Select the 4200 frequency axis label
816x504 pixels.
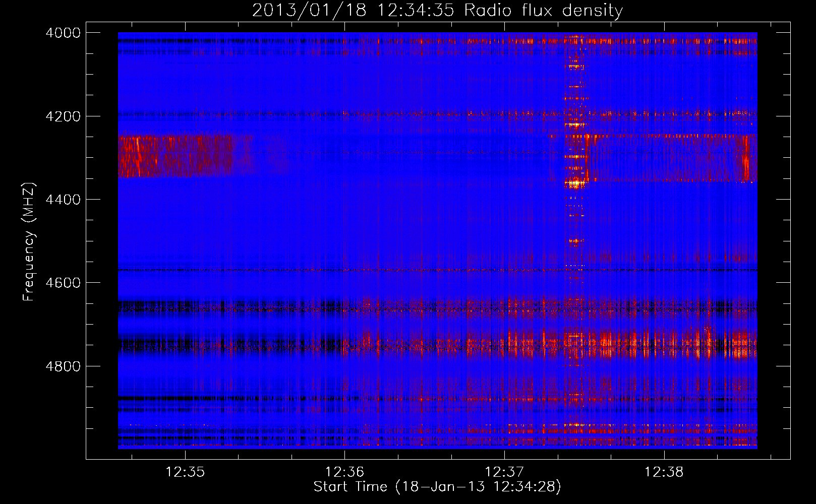click(63, 116)
